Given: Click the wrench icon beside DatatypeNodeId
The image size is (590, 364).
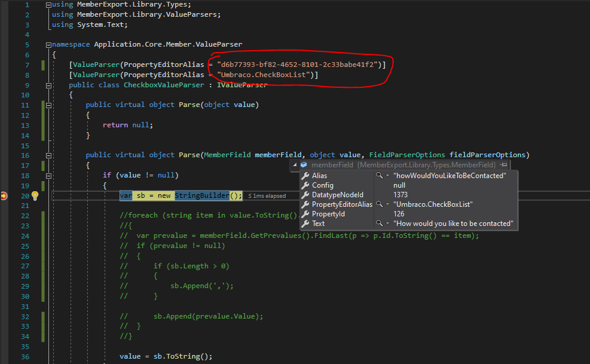Looking at the screenshot, I should point(305,195).
